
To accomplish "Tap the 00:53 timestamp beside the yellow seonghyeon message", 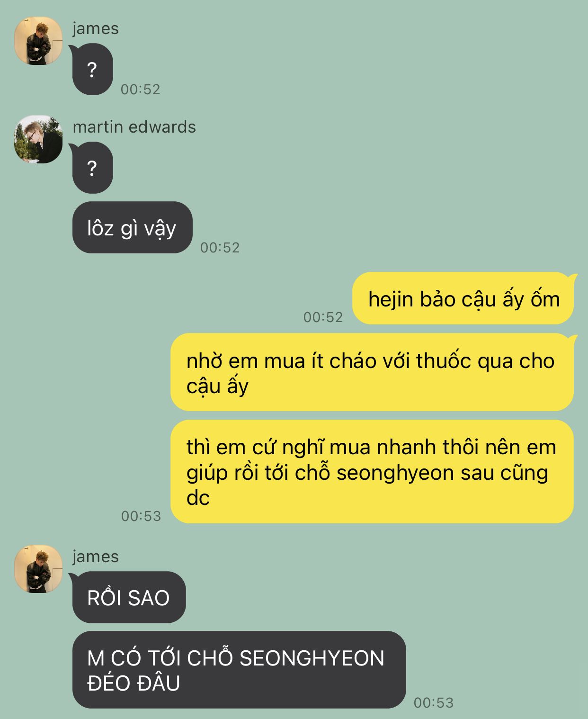I will pyautogui.click(x=141, y=516).
